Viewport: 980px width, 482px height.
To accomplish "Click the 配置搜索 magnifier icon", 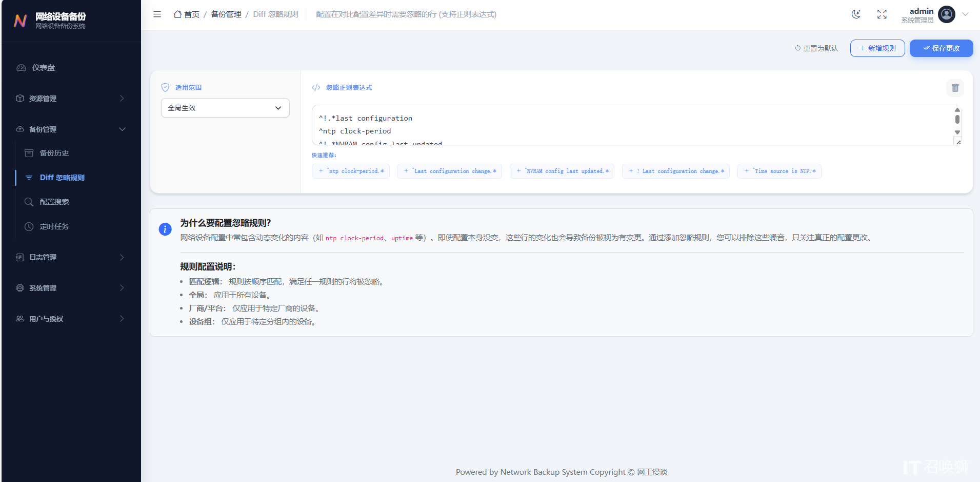I will coord(29,202).
